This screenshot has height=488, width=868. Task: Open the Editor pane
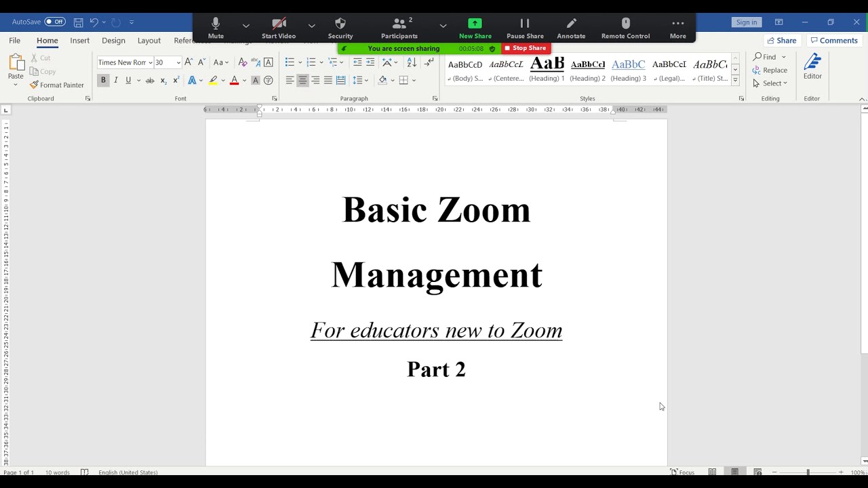812,67
